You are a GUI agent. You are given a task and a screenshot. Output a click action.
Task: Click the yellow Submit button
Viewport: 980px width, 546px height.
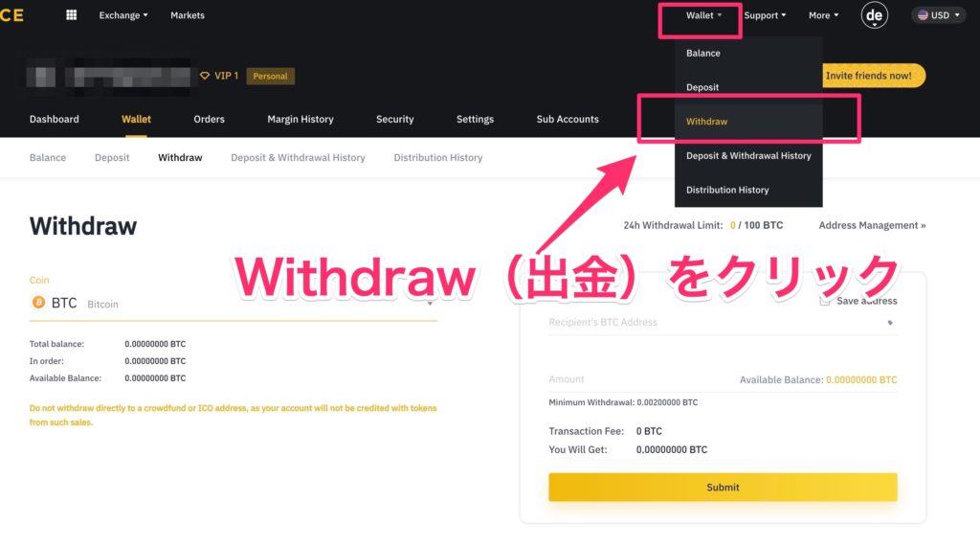tap(723, 488)
